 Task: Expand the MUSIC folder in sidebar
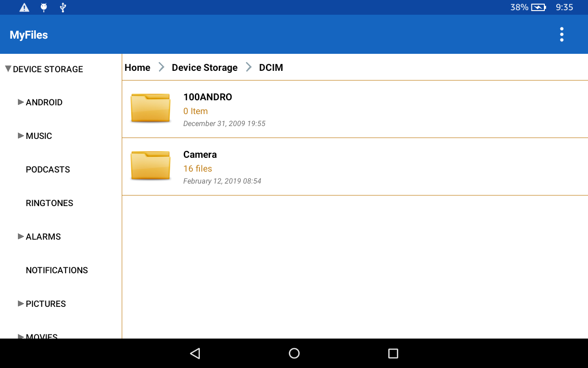click(21, 135)
